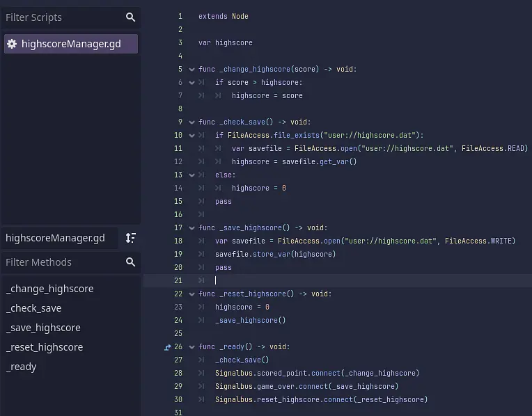Image resolution: width=532 pixels, height=416 pixels.
Task: Click the search icon in Filter Scripts
Action: (130, 17)
